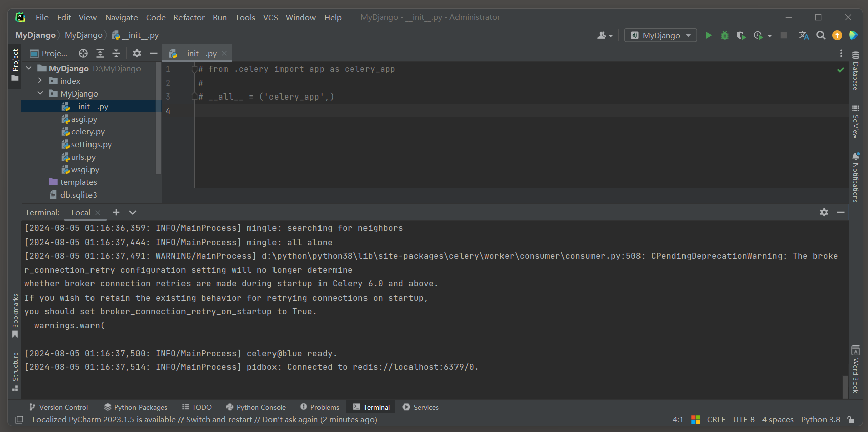Expand all in Project tree
The width and height of the screenshot is (868, 432).
coord(100,53)
